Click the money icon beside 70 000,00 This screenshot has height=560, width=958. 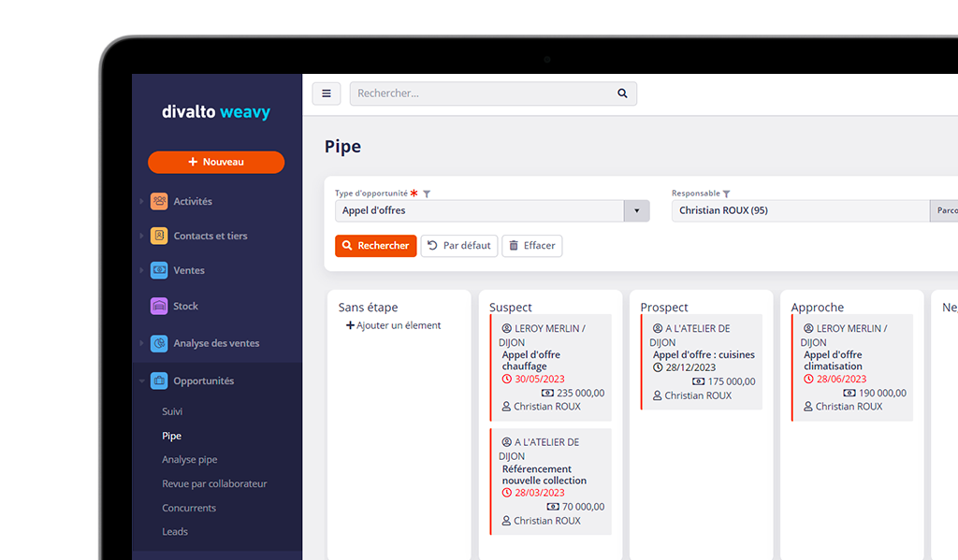click(x=553, y=507)
